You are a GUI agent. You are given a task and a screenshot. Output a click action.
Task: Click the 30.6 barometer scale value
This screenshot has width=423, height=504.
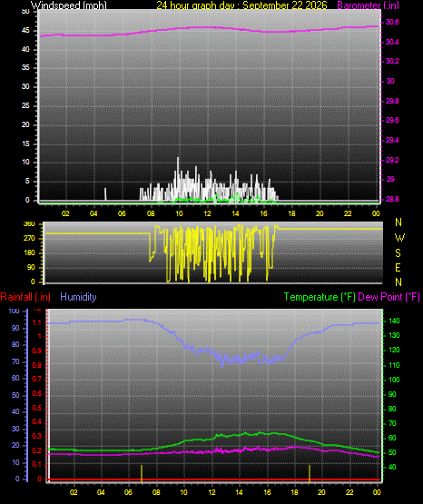click(392, 22)
